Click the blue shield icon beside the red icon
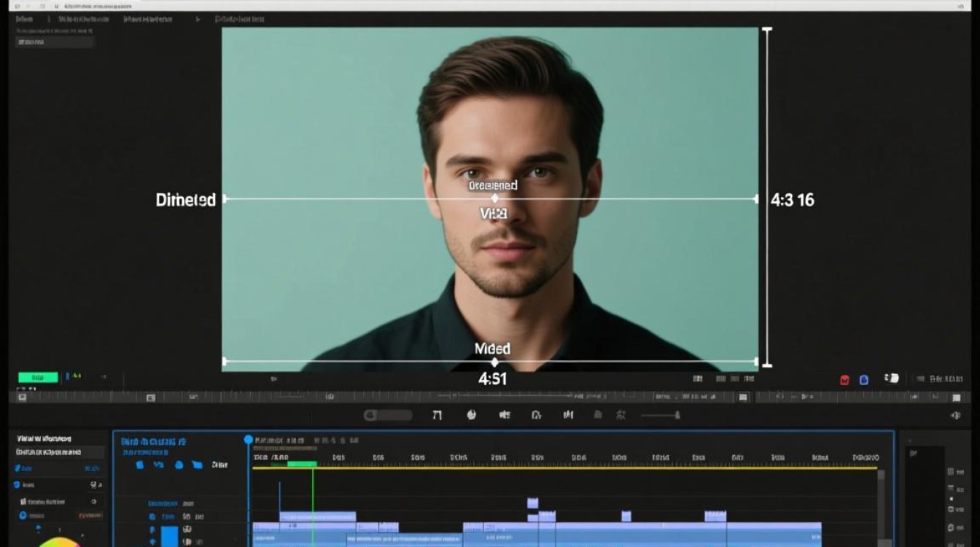The width and height of the screenshot is (980, 547). (x=864, y=380)
